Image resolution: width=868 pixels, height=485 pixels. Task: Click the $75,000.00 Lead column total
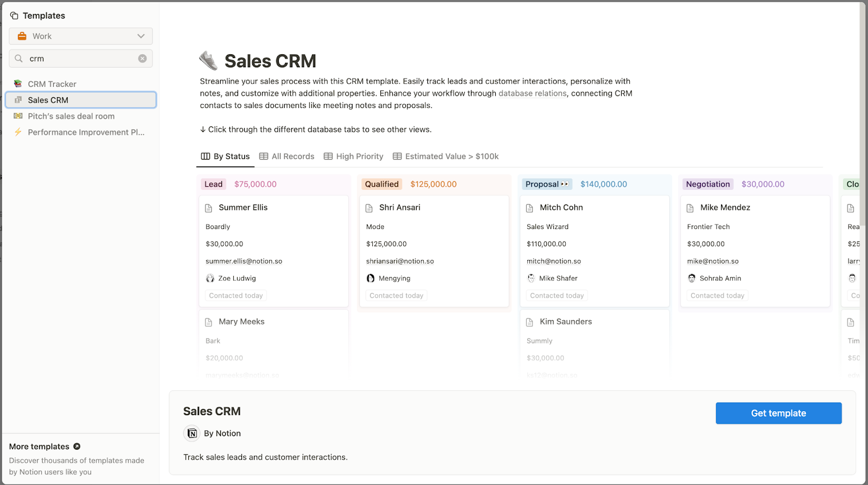(x=256, y=184)
